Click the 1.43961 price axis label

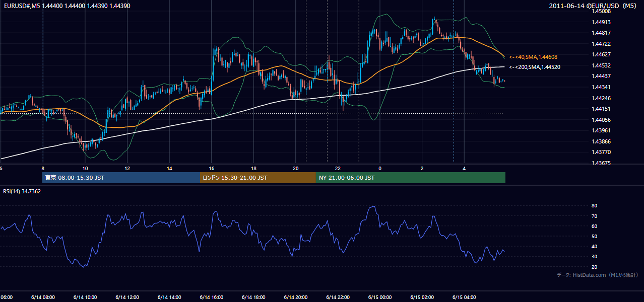point(601,130)
